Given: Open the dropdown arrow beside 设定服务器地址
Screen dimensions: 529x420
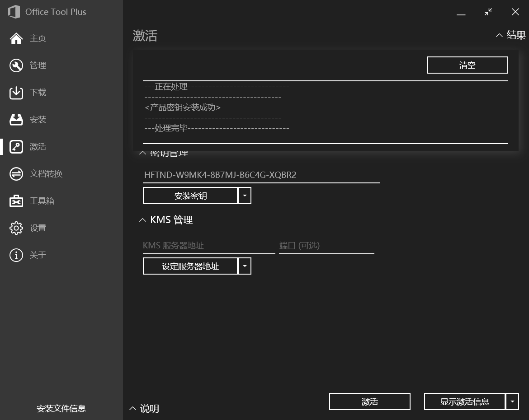Looking at the screenshot, I should pyautogui.click(x=245, y=266).
